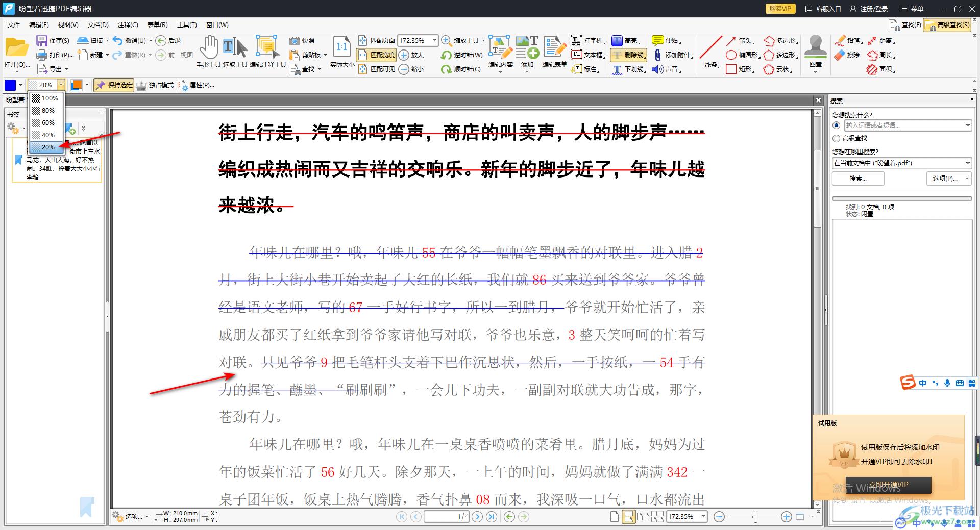Image resolution: width=980 pixels, height=530 pixels.
Task: Toggle Keep Selected mode (保持选定)
Action: click(x=114, y=85)
